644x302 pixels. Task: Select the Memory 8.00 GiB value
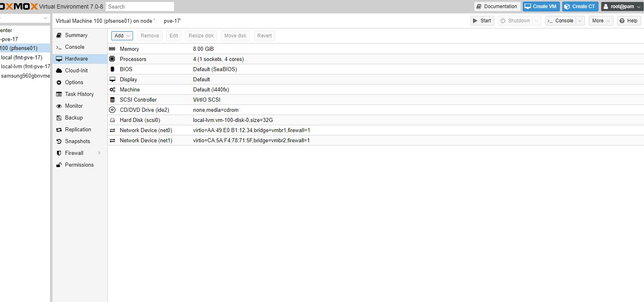(203, 49)
